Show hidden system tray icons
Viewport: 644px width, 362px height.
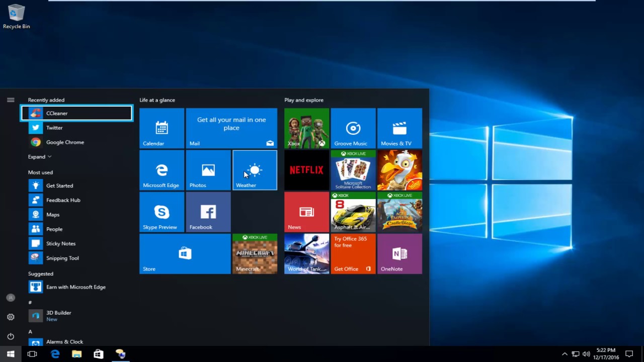click(x=565, y=354)
